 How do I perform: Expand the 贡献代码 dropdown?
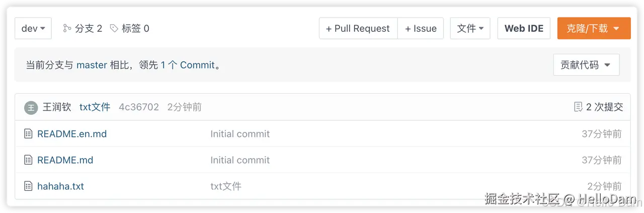586,65
